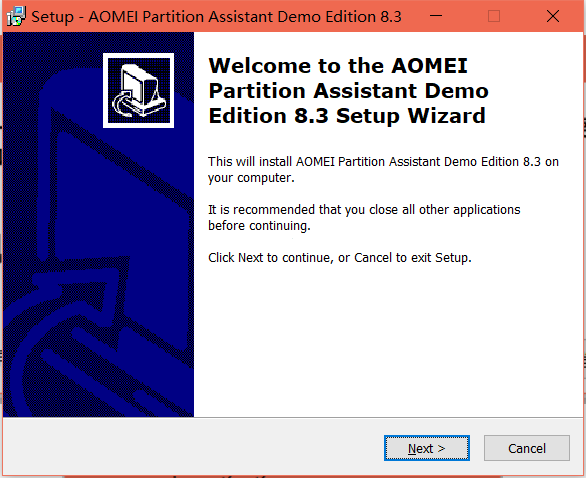This screenshot has height=478, width=586.
Task: Close the Setup window with the X
Action: coord(553,16)
